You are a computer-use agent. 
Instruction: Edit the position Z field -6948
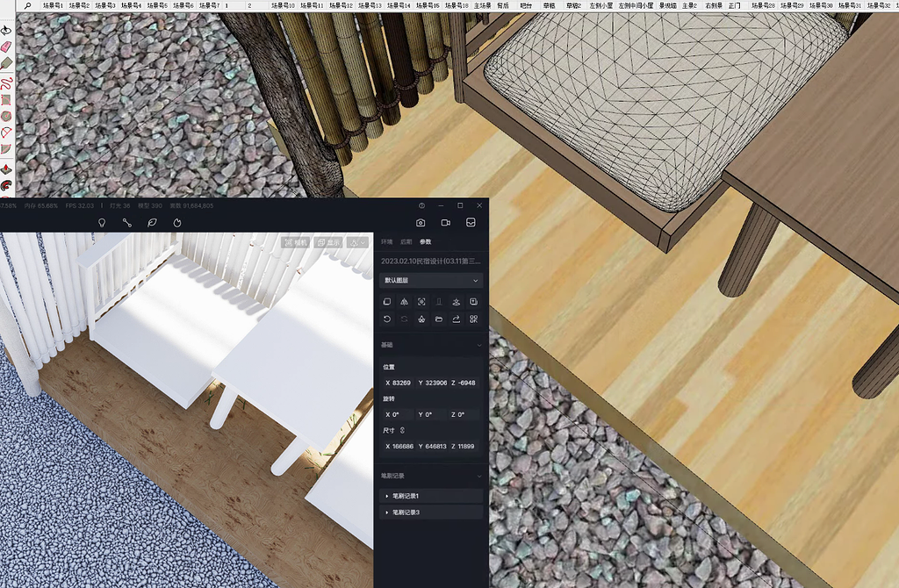point(464,383)
